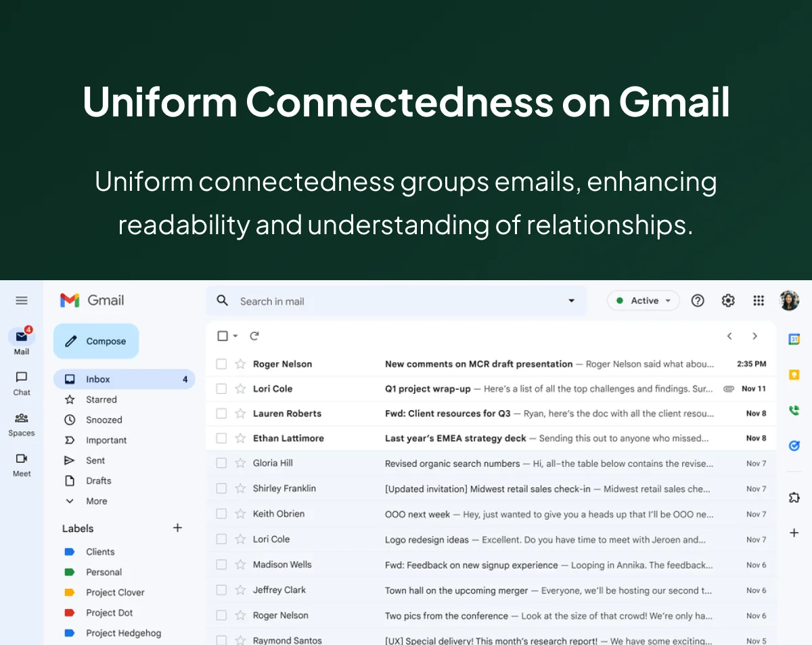Open the Revised organic search numbers email
This screenshot has height=645, width=812.
pos(491,464)
